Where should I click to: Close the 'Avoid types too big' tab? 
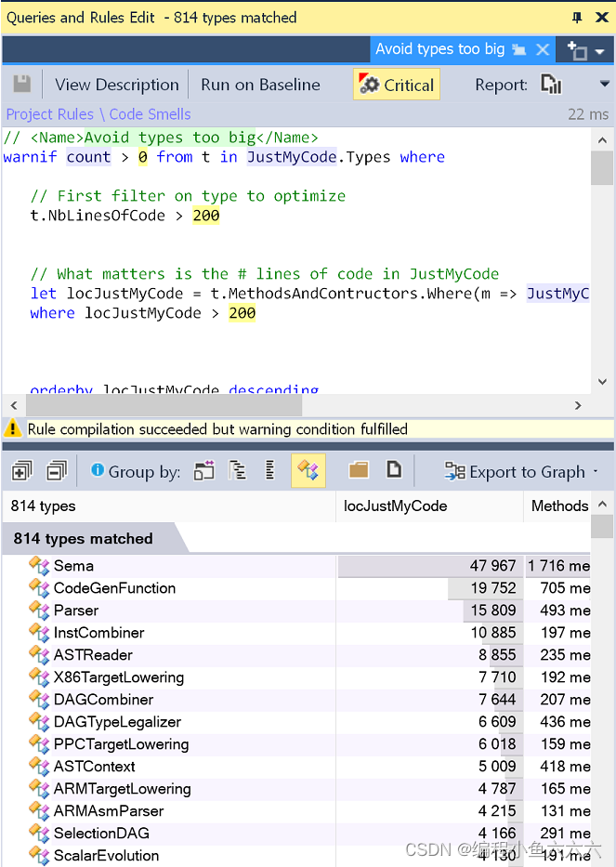(x=543, y=50)
